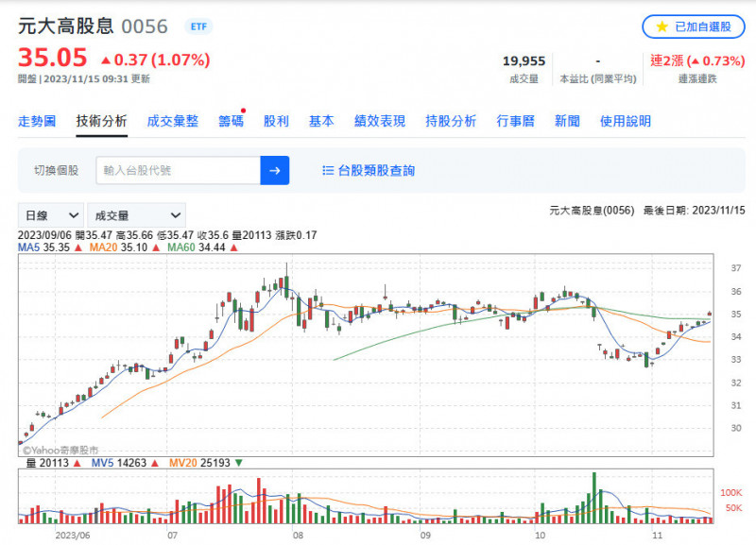The width and height of the screenshot is (756, 545).
Task: Switch to the 基本 tab
Action: (321, 121)
